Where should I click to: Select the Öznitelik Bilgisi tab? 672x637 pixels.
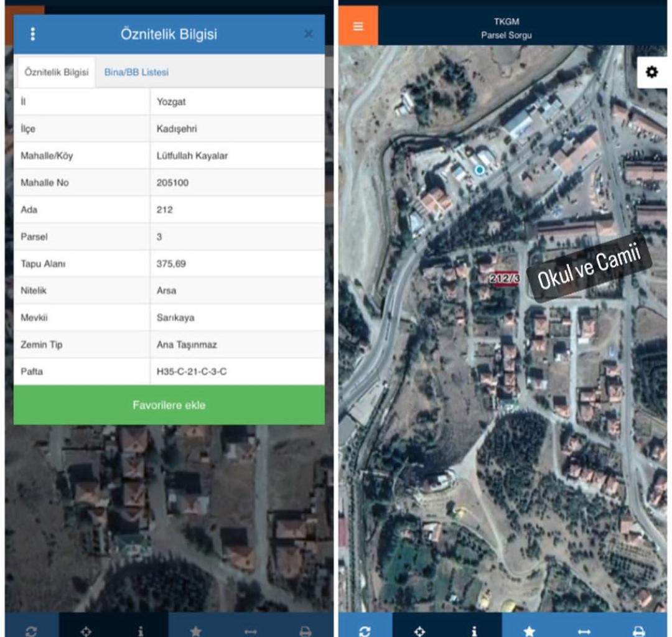point(56,72)
